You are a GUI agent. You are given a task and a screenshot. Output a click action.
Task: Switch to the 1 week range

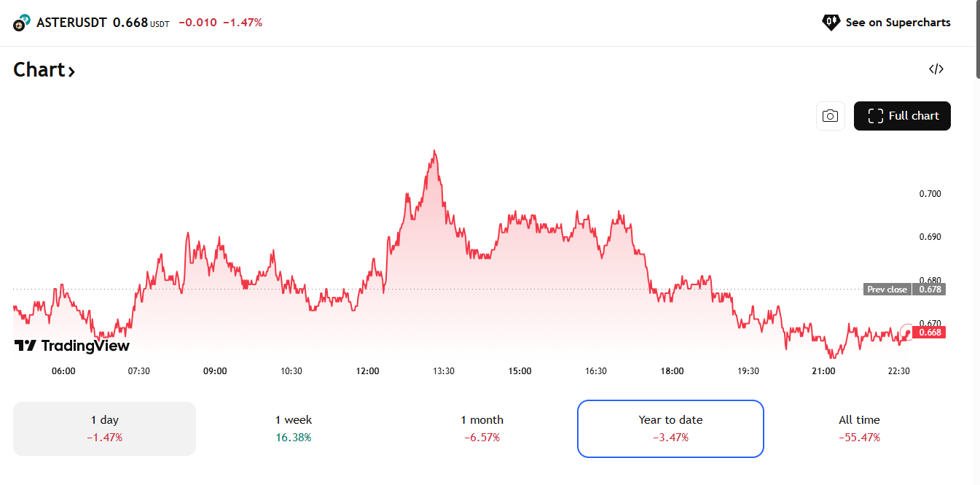tap(293, 428)
